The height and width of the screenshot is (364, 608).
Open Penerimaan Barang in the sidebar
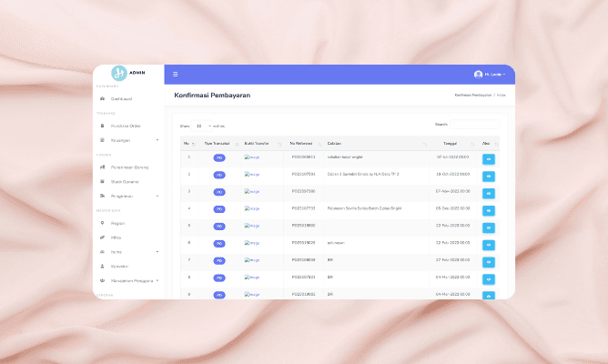coord(129,167)
